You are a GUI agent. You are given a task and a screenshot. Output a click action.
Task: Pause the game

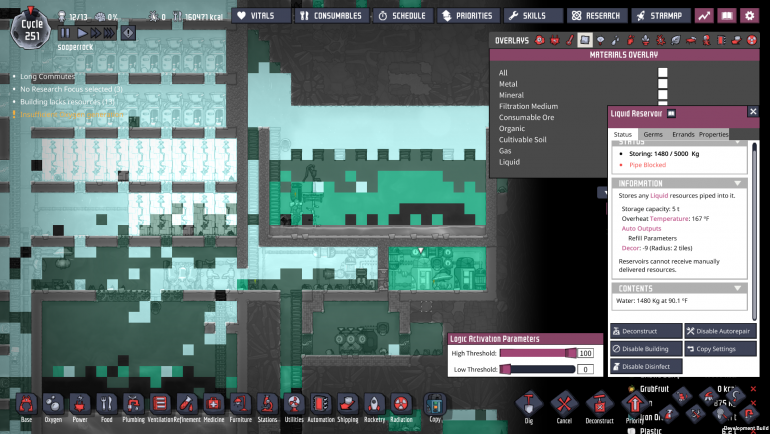click(65, 33)
